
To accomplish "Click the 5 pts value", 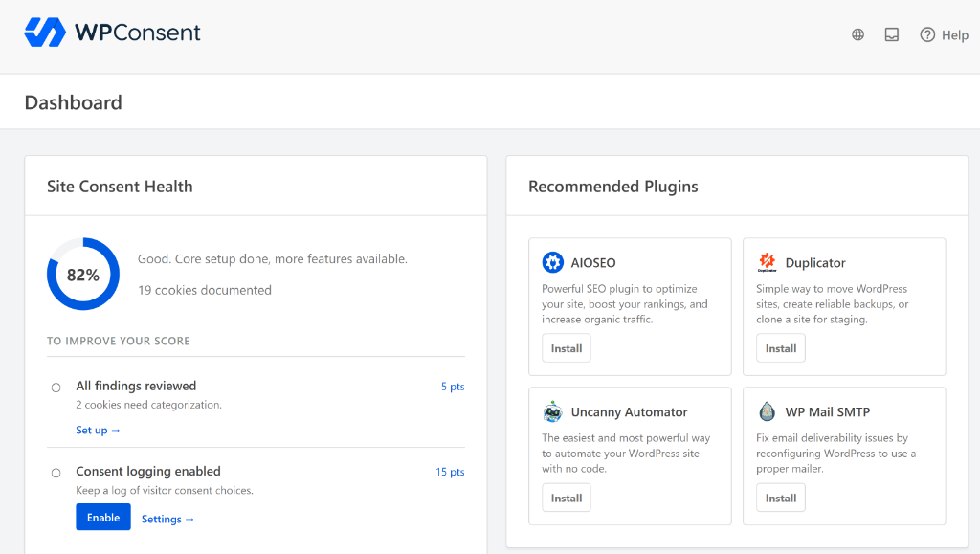I will click(453, 387).
